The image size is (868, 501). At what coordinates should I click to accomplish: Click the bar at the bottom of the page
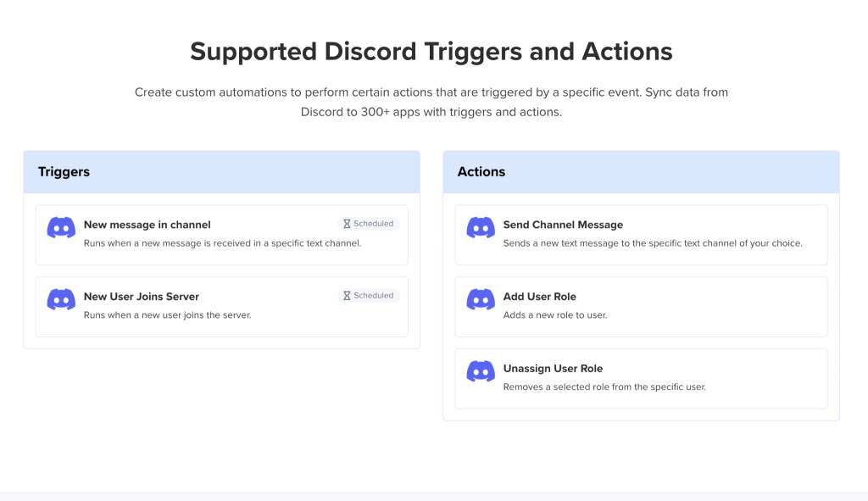pos(434,496)
